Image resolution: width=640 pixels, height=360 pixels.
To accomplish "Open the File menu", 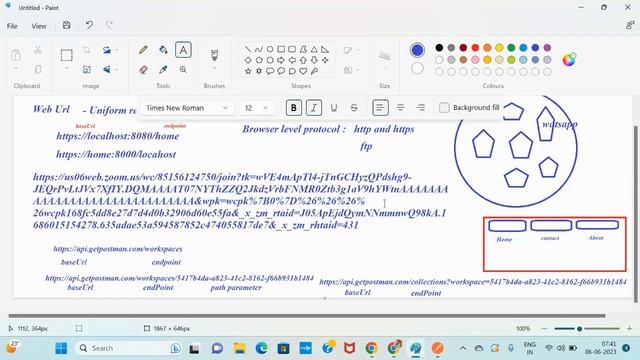I will (12, 26).
